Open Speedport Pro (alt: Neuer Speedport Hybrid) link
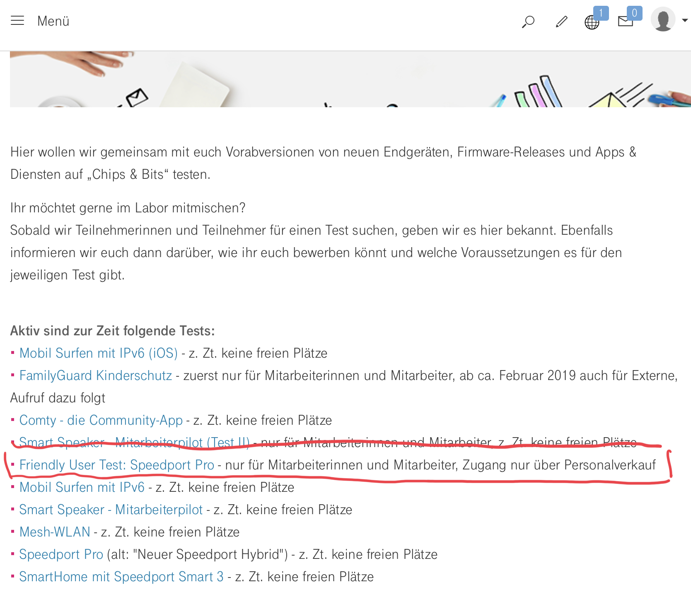 pyautogui.click(x=61, y=554)
